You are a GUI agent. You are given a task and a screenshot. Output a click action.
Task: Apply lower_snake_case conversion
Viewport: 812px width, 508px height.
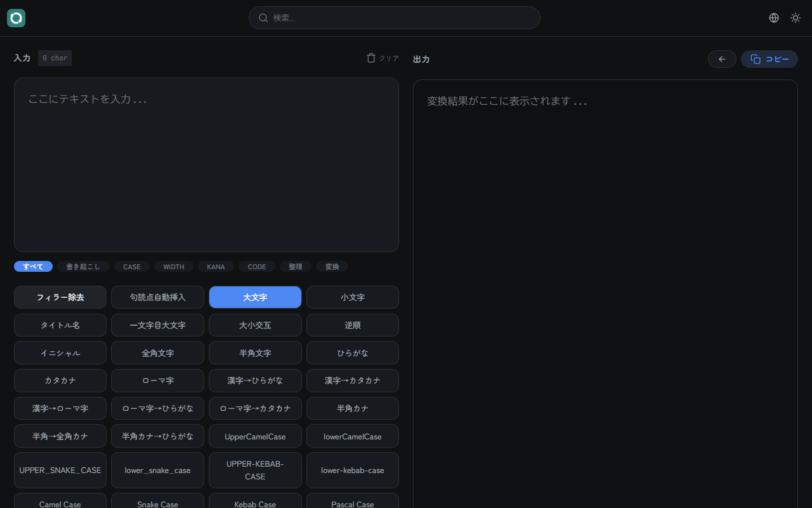pos(157,471)
